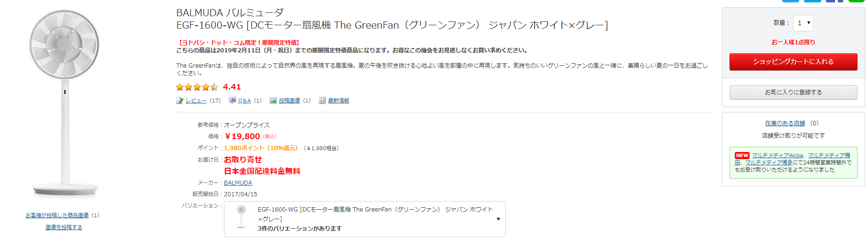Viewport: 868px width, 243px height.
Task: Click the マルチメディア梅田 store link
Action: [829, 155]
